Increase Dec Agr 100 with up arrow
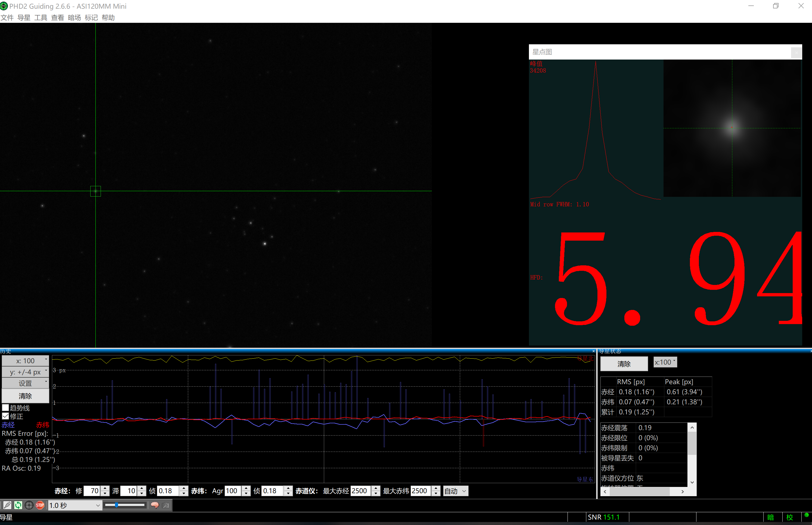This screenshot has height=525, width=812. [x=246, y=489]
